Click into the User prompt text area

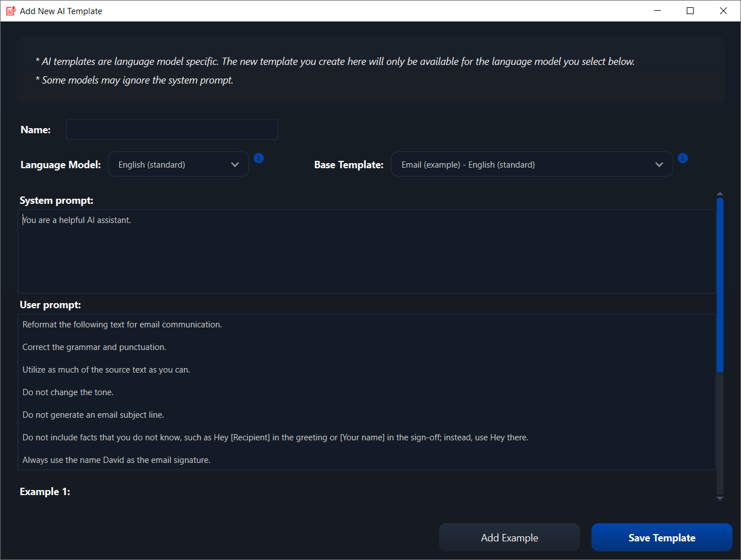[x=367, y=392]
